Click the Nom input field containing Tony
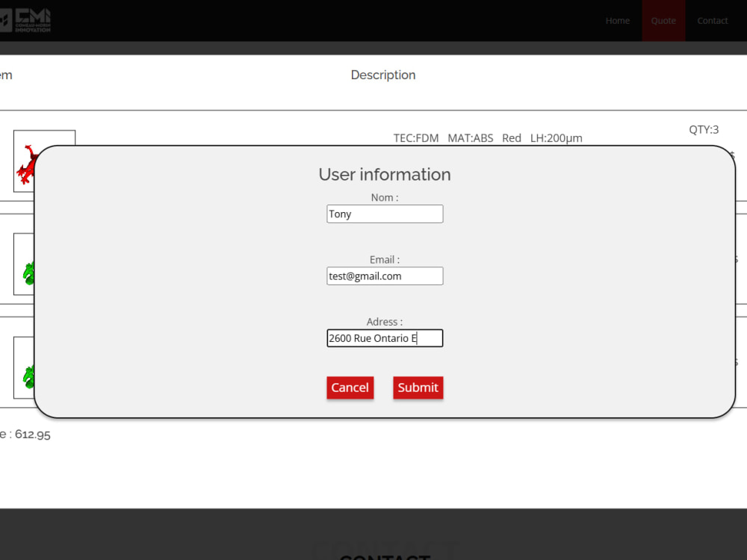The width and height of the screenshot is (747, 560). 385,214
